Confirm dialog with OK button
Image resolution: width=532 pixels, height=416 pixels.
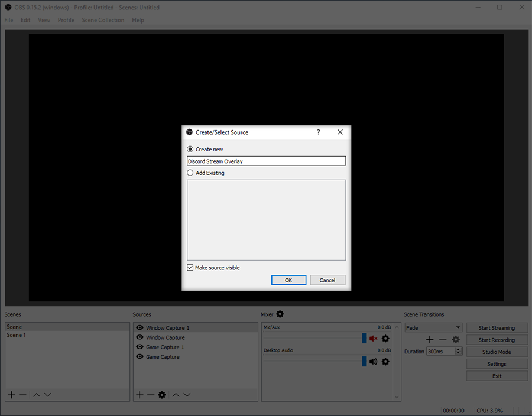pos(288,280)
